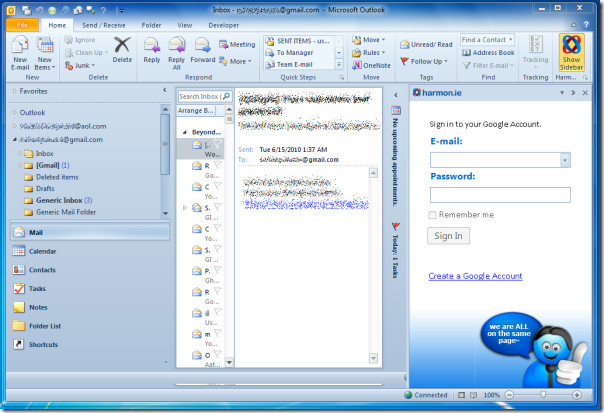Open the Folder ribbon tab
Viewport: 604px width, 413px height.
tap(151, 25)
